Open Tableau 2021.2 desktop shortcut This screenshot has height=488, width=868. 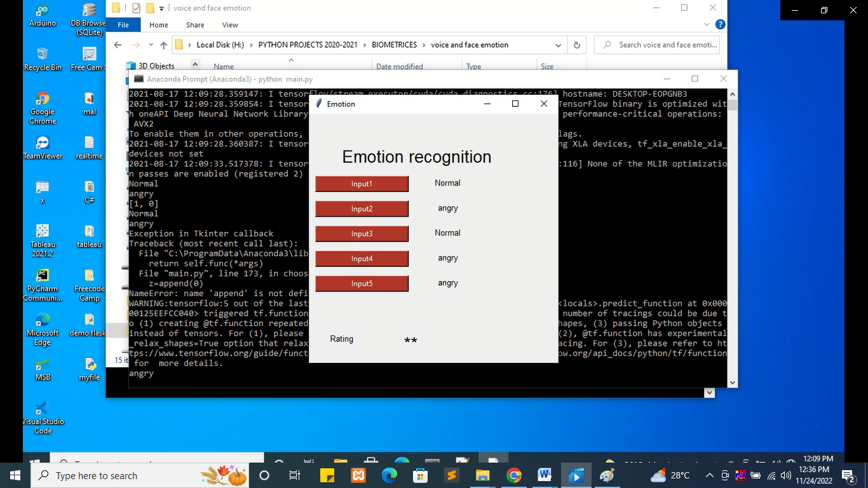(x=43, y=240)
